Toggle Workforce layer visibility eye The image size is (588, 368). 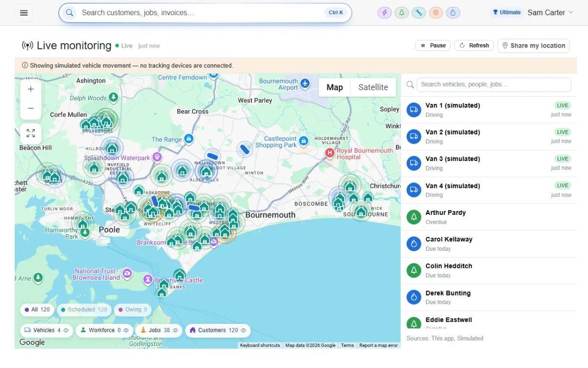pyautogui.click(x=126, y=330)
